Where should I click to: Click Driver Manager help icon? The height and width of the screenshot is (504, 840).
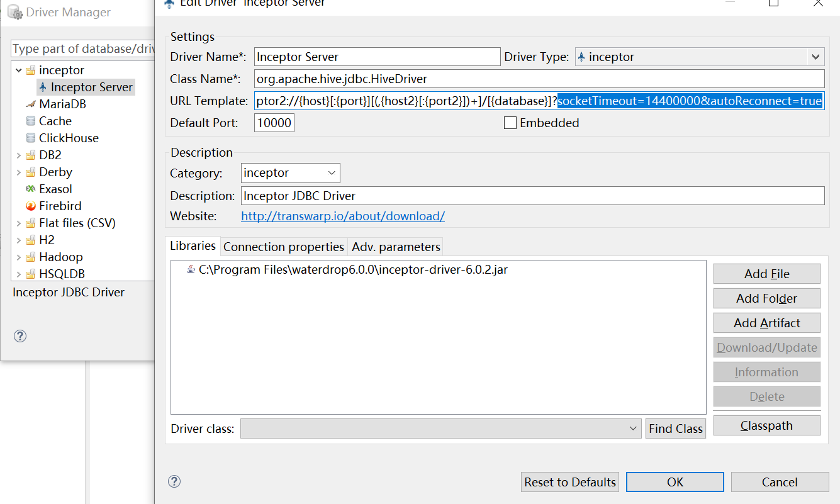point(20,336)
